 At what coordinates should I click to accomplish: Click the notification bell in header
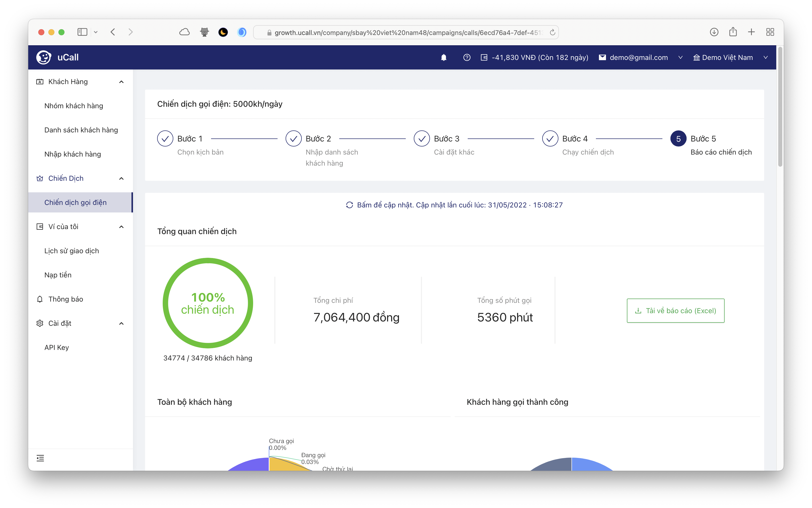coord(444,57)
